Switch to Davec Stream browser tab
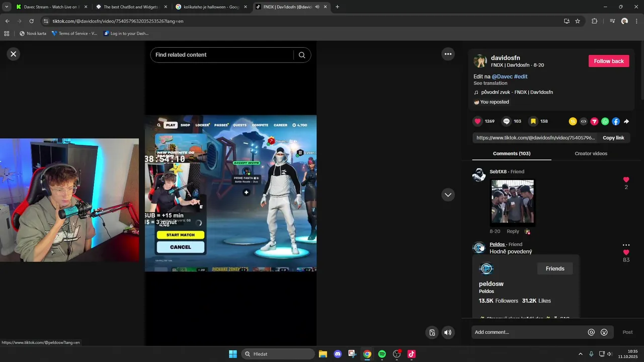The width and height of the screenshot is (644, 362). pyautogui.click(x=51, y=7)
